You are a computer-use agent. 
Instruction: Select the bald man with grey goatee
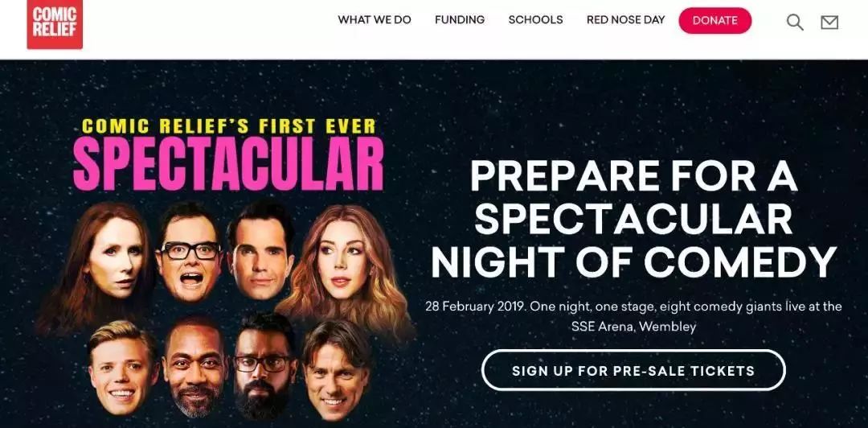pos(194,372)
